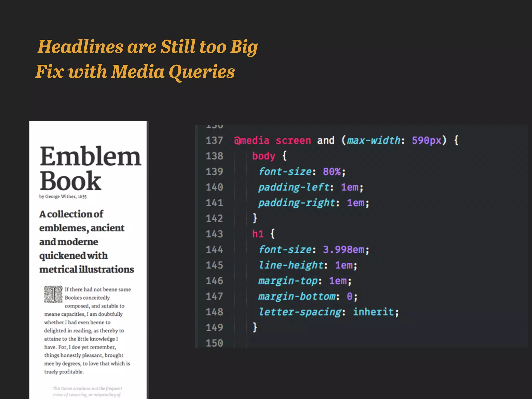532x399 pixels.
Task: Click the 'margin-bottom' property on line 147
Action: (x=297, y=296)
